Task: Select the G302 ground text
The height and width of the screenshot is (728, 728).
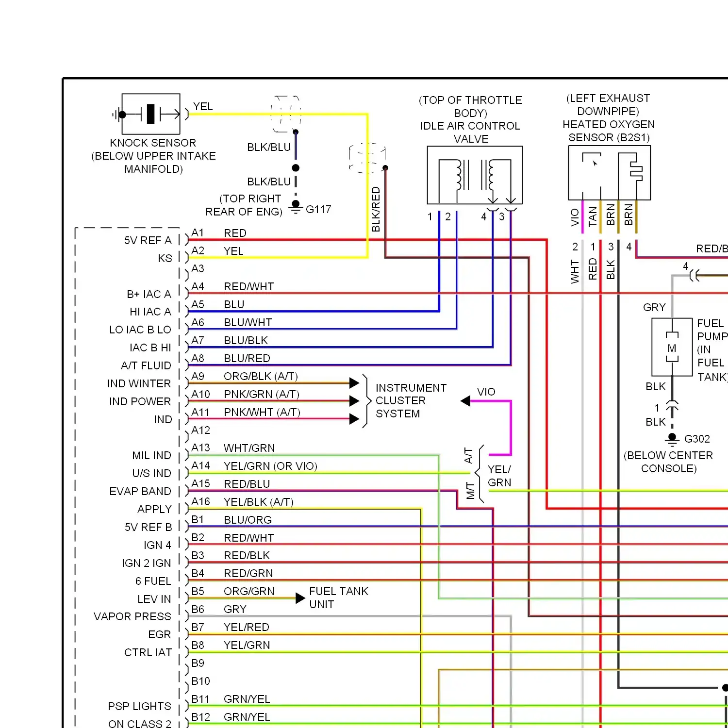Action: tap(697, 439)
